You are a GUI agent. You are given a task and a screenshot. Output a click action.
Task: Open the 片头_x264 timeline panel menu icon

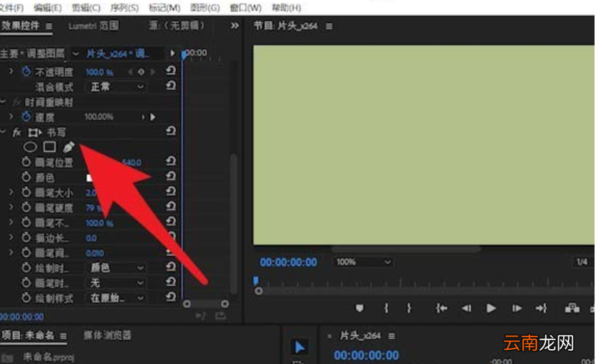(x=391, y=336)
